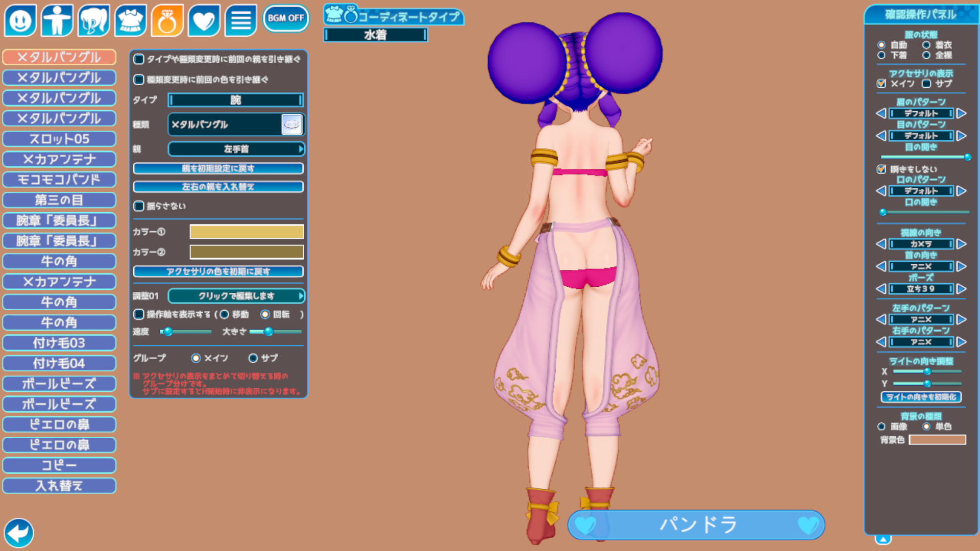This screenshot has height=551, width=980.
Task: Open the clothing category icon
Action: pyautogui.click(x=131, y=20)
